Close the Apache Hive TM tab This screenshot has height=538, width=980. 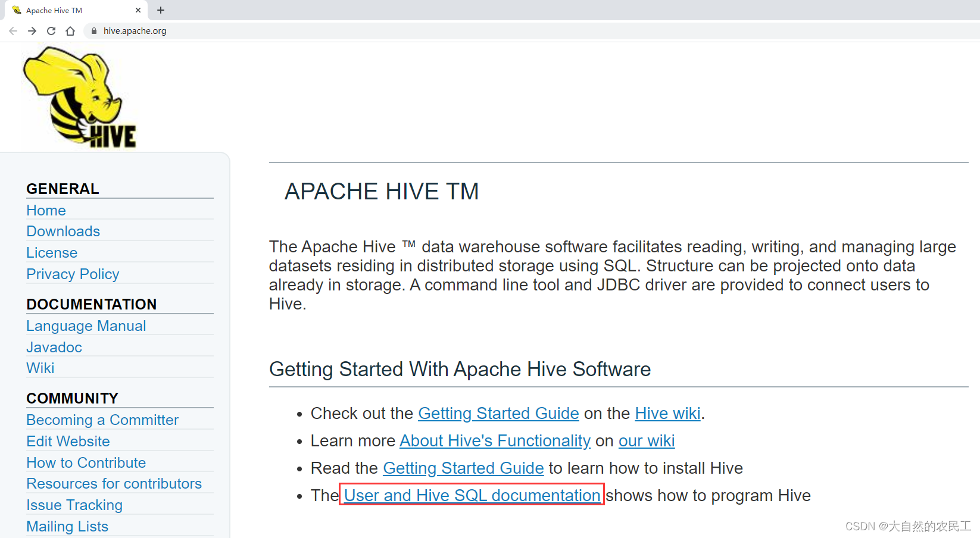point(138,10)
